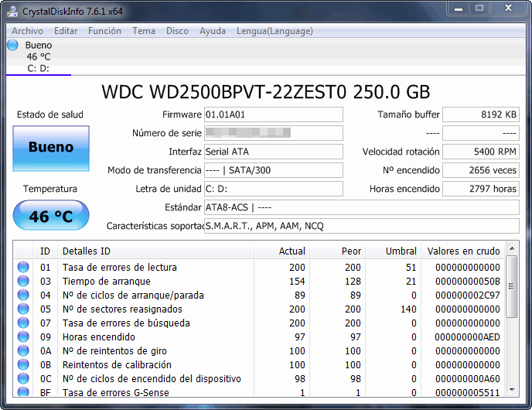The image size is (532, 410).
Task: Select 'Nº de ciclos de arranque/parada' row text
Action: (x=133, y=296)
